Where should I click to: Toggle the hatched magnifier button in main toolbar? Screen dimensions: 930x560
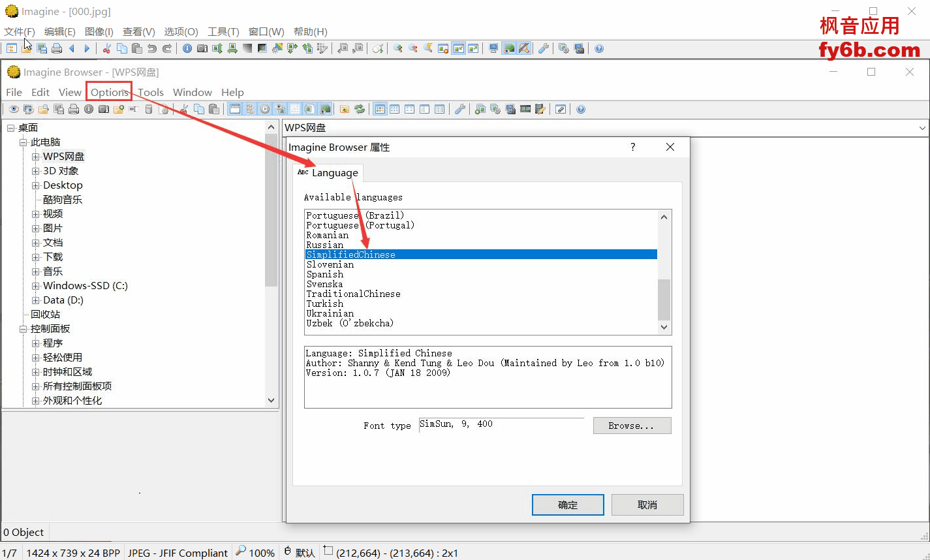(523, 48)
